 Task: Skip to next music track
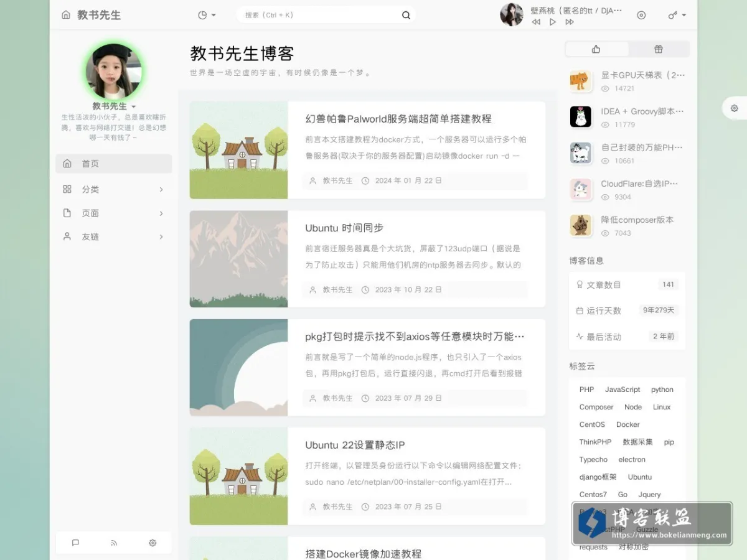(569, 22)
